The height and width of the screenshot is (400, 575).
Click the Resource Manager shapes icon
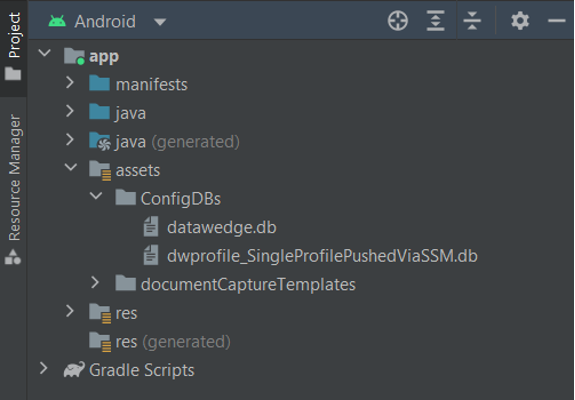point(13,257)
